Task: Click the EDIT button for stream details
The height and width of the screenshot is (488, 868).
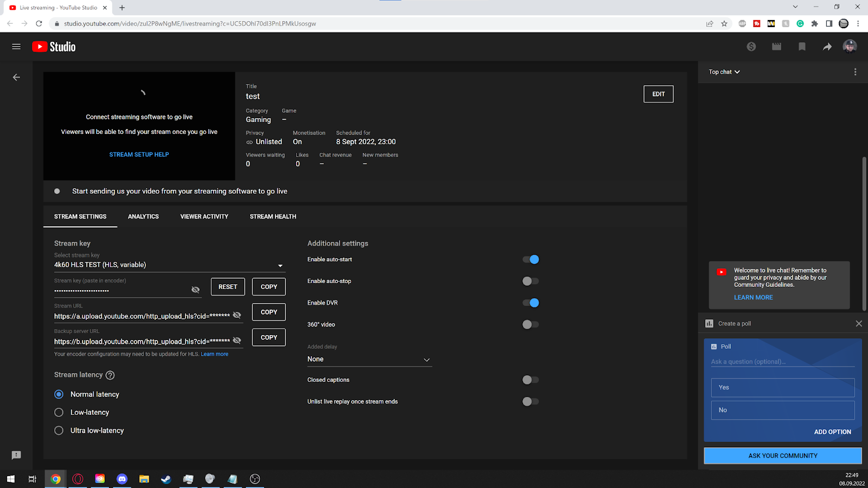Action: 658,94
